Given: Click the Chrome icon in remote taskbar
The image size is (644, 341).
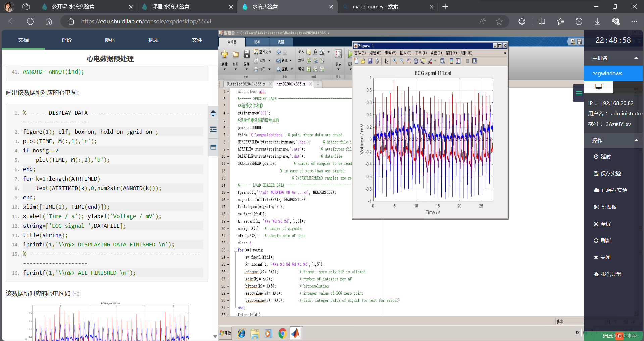Looking at the screenshot, I should pos(282,333).
